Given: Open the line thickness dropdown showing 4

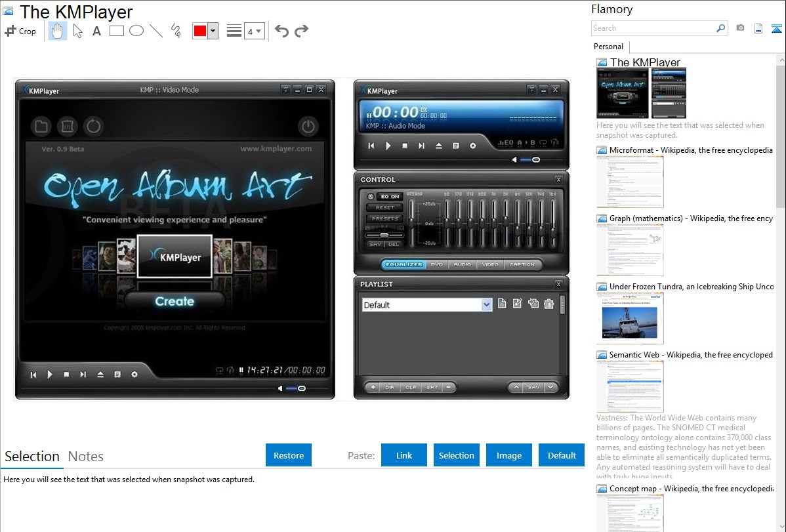Looking at the screenshot, I should (254, 31).
